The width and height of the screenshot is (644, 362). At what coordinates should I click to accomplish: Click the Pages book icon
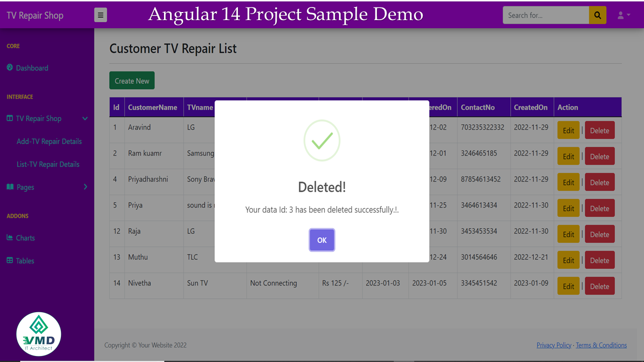click(10, 187)
